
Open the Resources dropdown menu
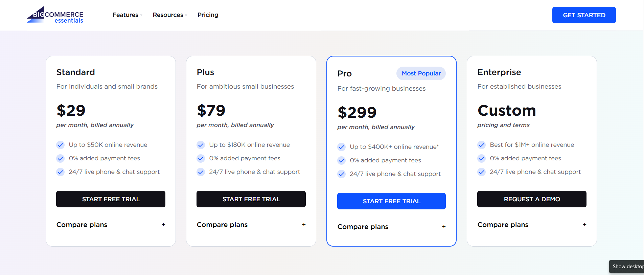pyautogui.click(x=169, y=15)
